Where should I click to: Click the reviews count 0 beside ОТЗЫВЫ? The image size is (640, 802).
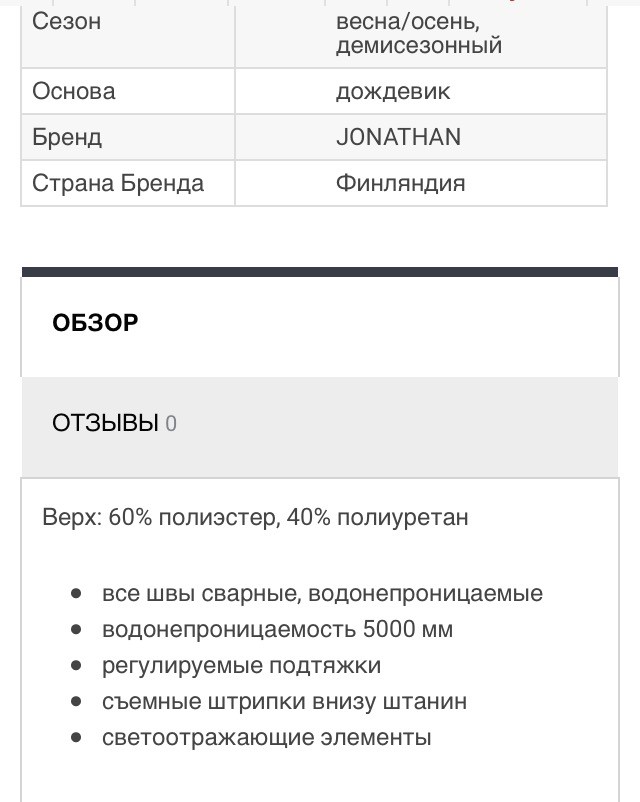pos(171,424)
